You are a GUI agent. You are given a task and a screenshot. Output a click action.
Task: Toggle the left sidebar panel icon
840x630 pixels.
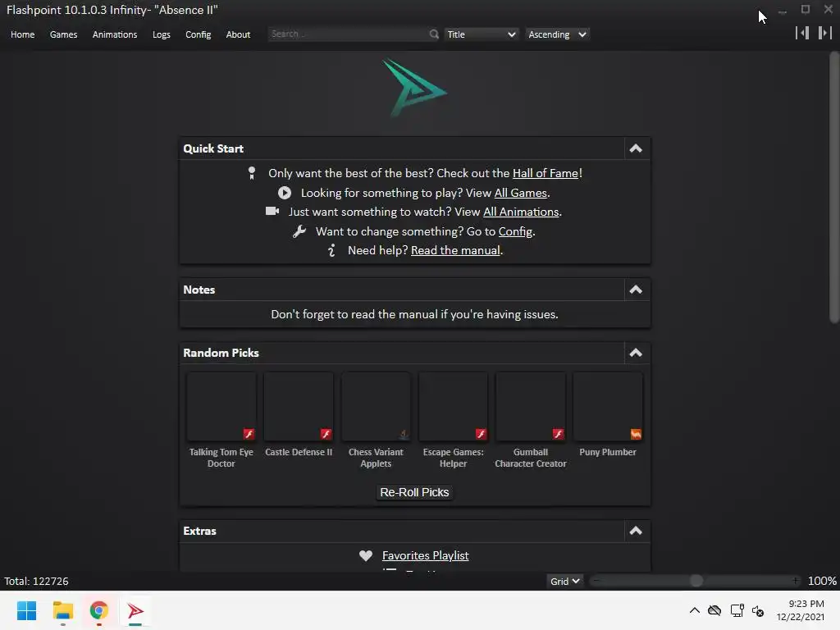point(802,33)
